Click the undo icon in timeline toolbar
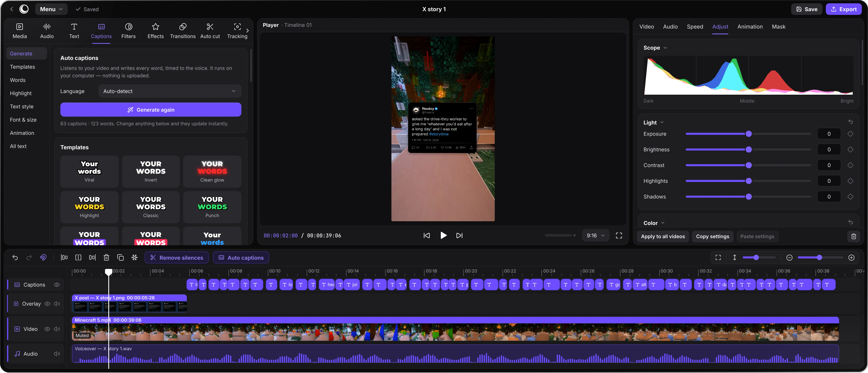 pyautogui.click(x=15, y=258)
